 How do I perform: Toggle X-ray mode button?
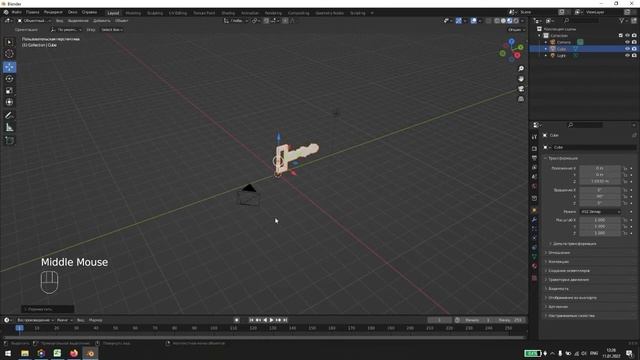click(489, 20)
